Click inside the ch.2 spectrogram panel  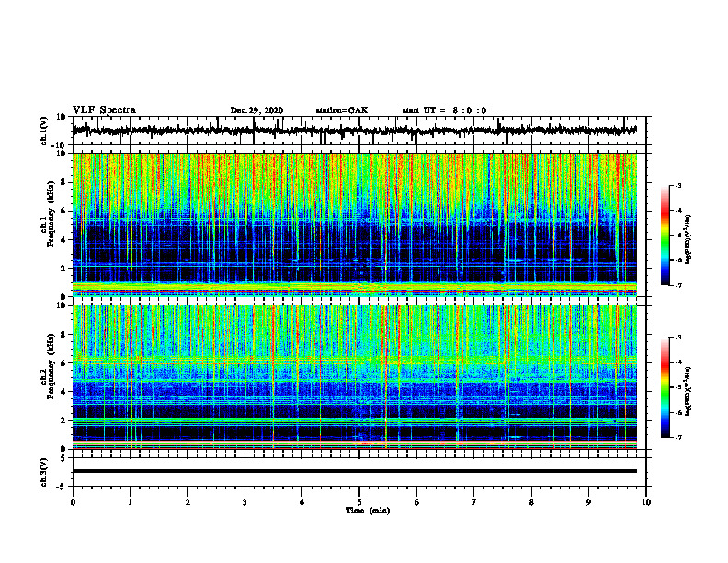(355, 377)
